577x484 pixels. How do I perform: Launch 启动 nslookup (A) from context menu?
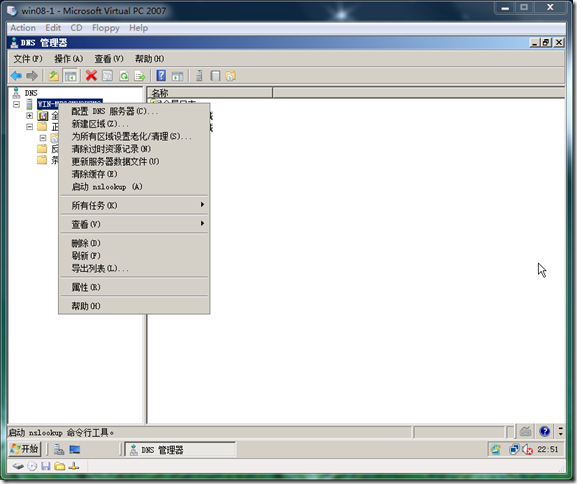click(134, 187)
